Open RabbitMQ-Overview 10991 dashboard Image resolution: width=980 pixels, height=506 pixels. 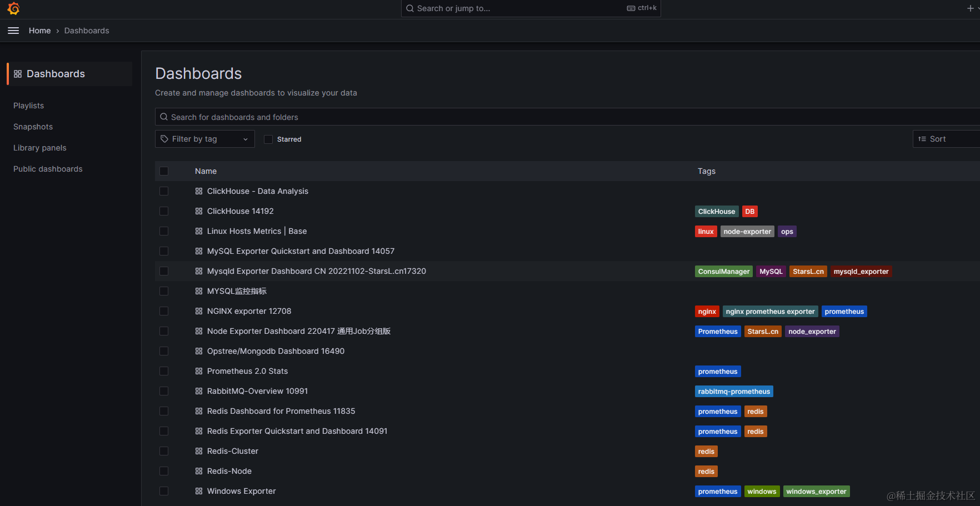click(x=257, y=391)
